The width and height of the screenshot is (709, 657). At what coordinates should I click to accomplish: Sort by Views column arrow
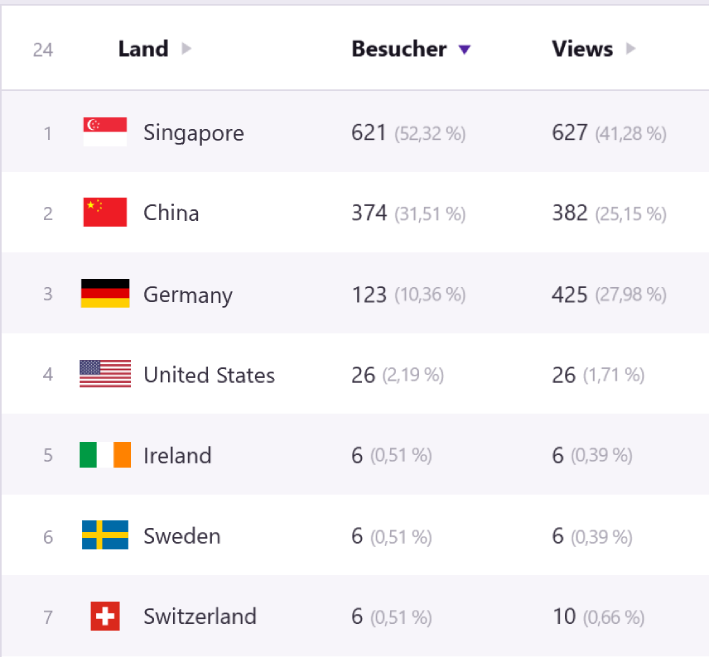[x=630, y=48]
